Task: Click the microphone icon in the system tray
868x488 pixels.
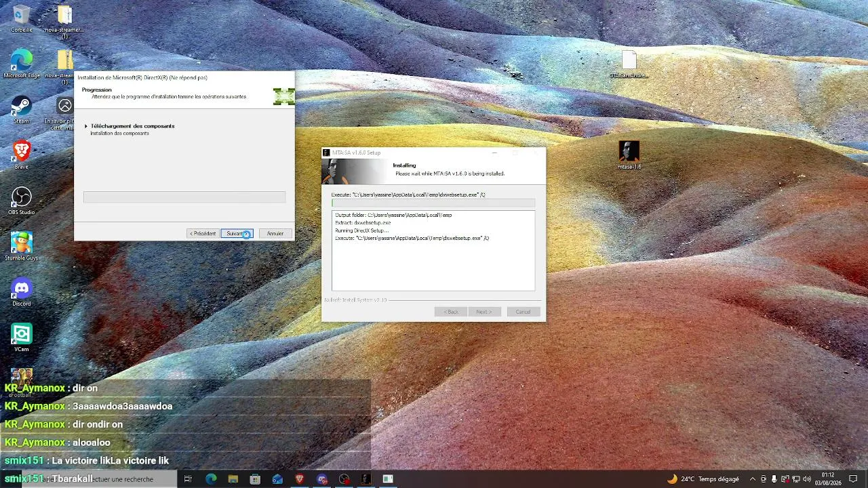Action: pos(774,479)
